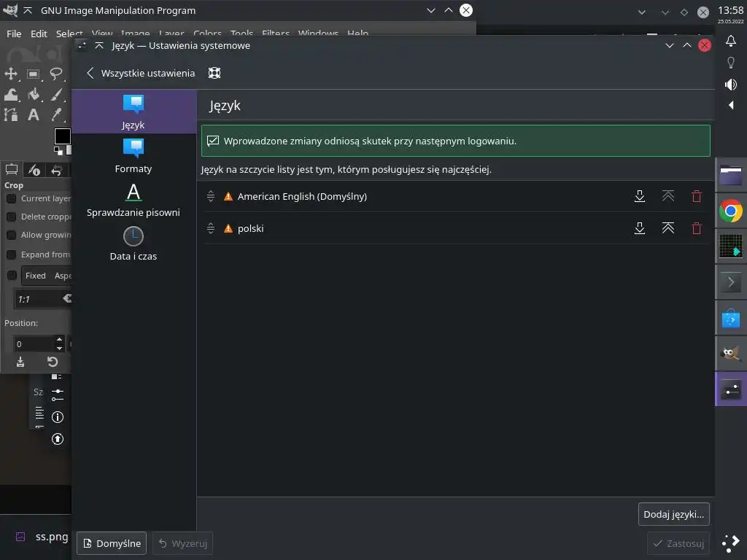This screenshot has height=560, width=747.
Task: Clear the aspect ratio field icon
Action: (x=67, y=298)
